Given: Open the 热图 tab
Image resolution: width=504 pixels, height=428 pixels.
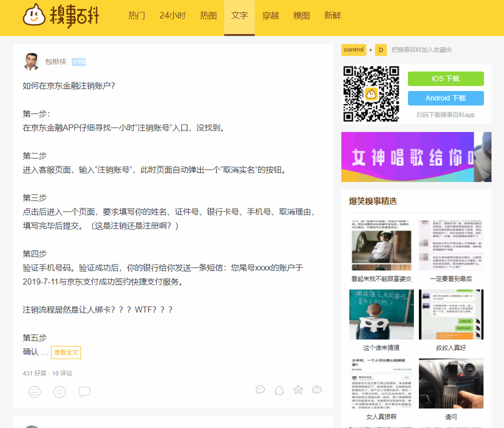Looking at the screenshot, I should [x=208, y=15].
